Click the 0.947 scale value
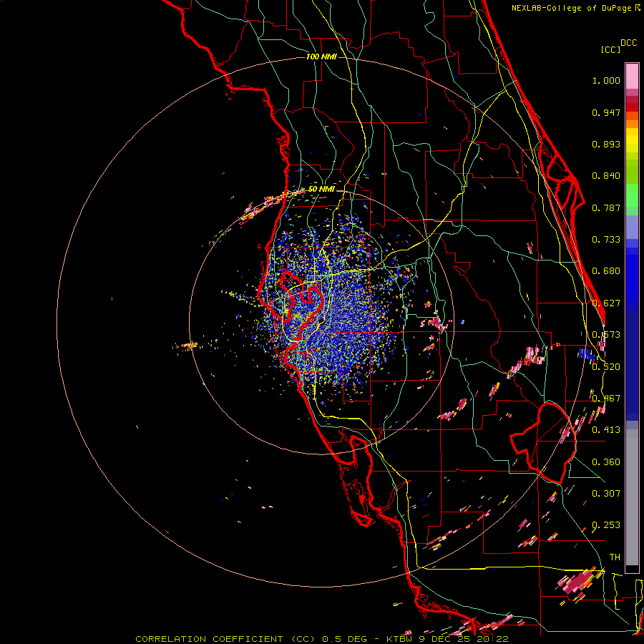This screenshot has height=644, width=644. pyautogui.click(x=606, y=112)
